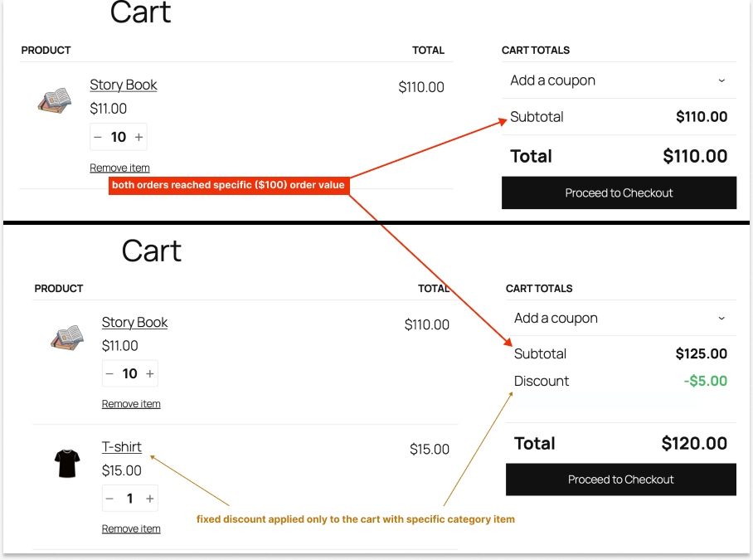Open the Story Book image in bottom cart
753x560 pixels.
[65, 336]
